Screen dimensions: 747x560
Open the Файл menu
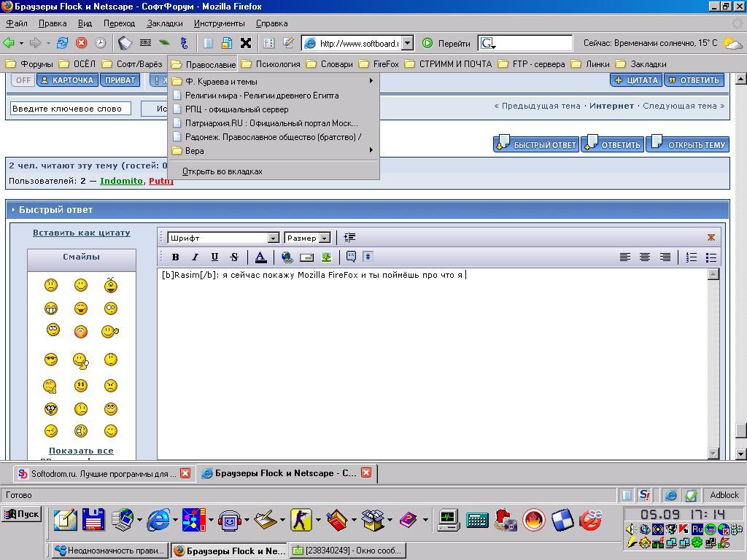click(17, 23)
